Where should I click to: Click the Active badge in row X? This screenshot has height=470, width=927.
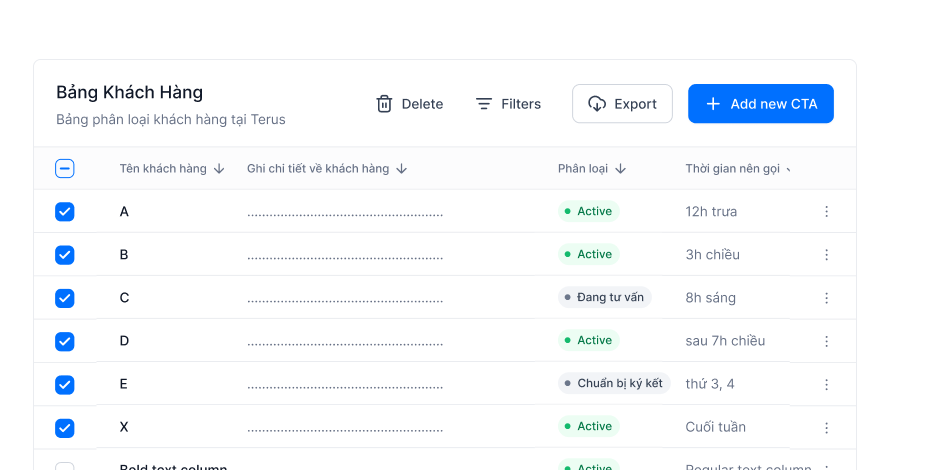coord(588,426)
